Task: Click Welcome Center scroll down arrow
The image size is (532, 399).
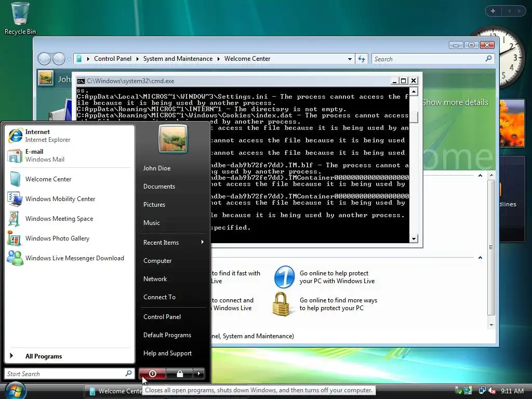Action: (x=491, y=325)
